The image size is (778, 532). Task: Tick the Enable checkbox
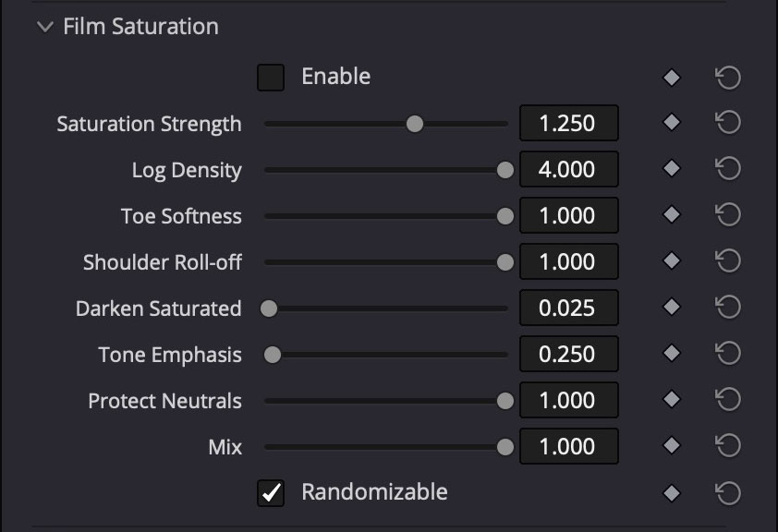[x=271, y=78]
